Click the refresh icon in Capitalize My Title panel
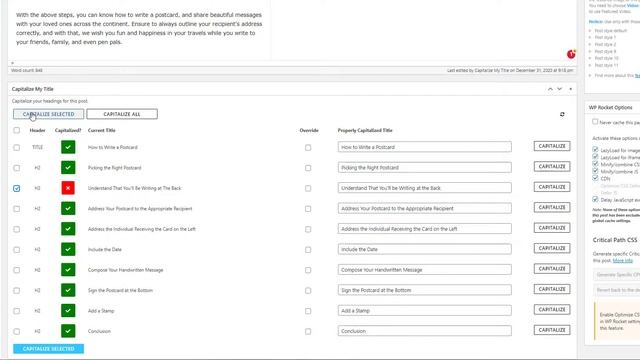This screenshot has height=360, width=640. (x=562, y=114)
